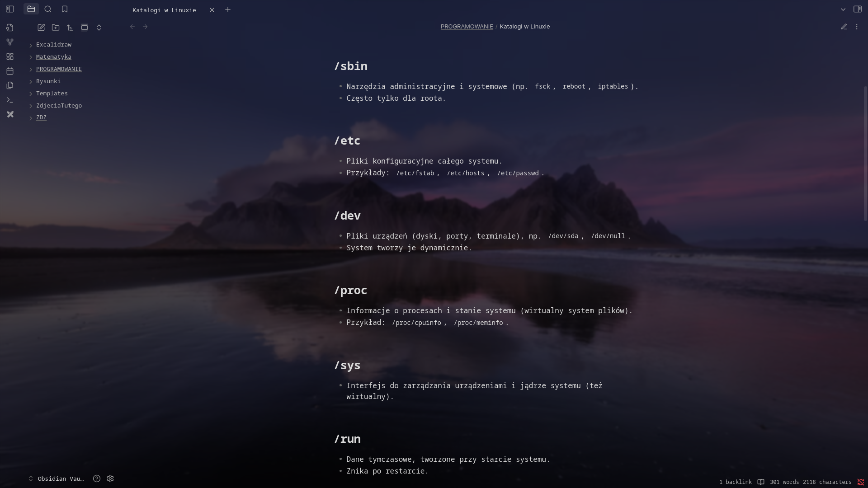The height and width of the screenshot is (488, 868).
Task: Open the Katalogi w Linuxie tab
Action: tap(164, 10)
